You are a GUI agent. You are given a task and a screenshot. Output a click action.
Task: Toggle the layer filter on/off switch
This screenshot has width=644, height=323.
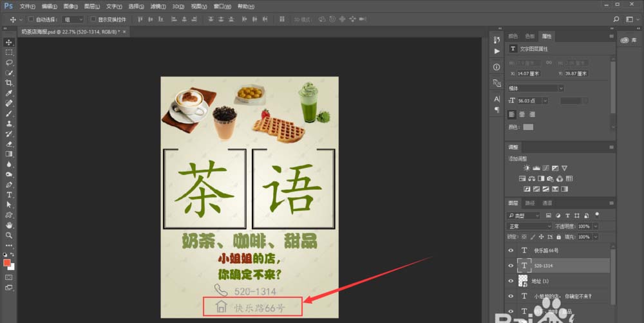coord(597,214)
